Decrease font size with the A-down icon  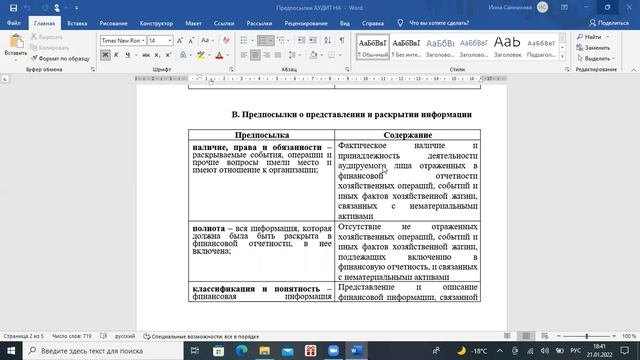pyautogui.click(x=191, y=40)
